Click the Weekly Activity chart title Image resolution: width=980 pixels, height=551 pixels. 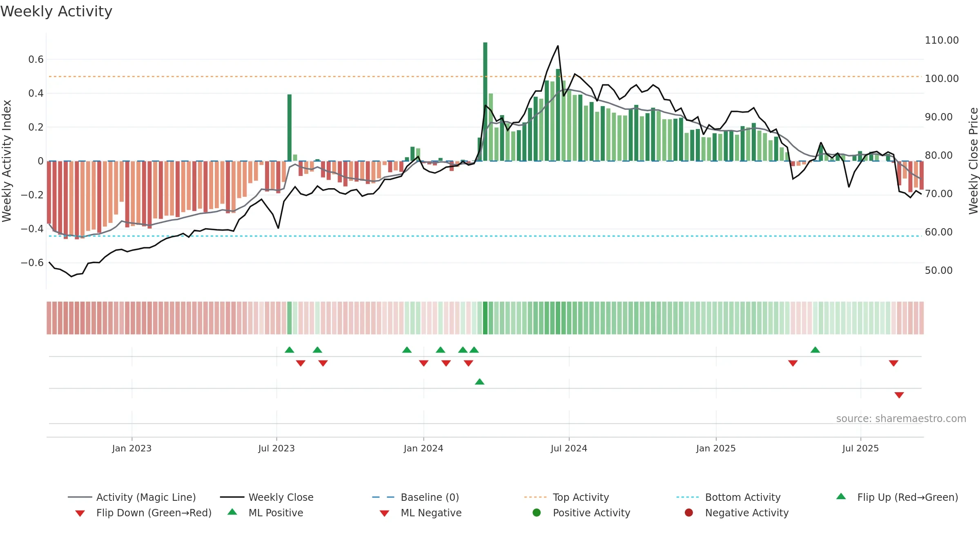tap(56, 11)
